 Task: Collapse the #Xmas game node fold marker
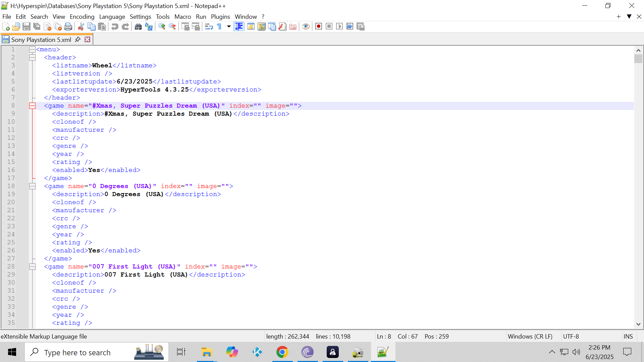click(32, 106)
